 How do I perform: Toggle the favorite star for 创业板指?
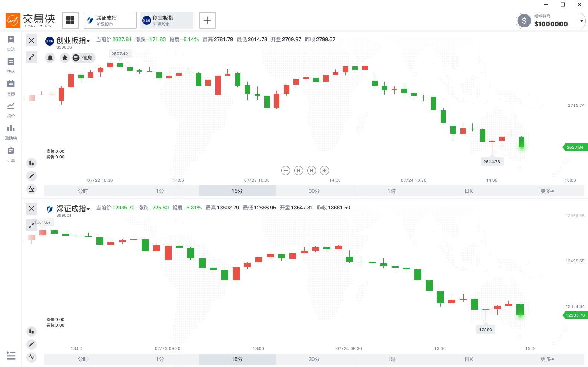coord(65,58)
